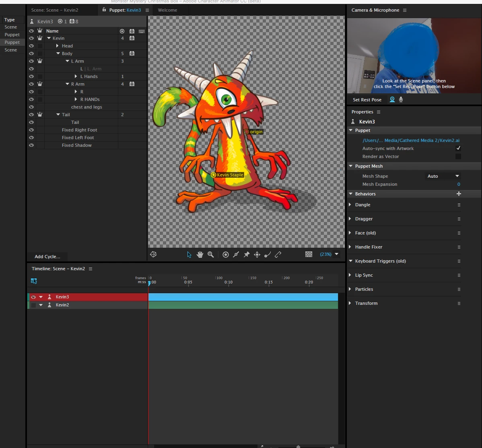The height and width of the screenshot is (448, 482).
Task: Select the Zoom magnifier tool
Action: point(210,255)
